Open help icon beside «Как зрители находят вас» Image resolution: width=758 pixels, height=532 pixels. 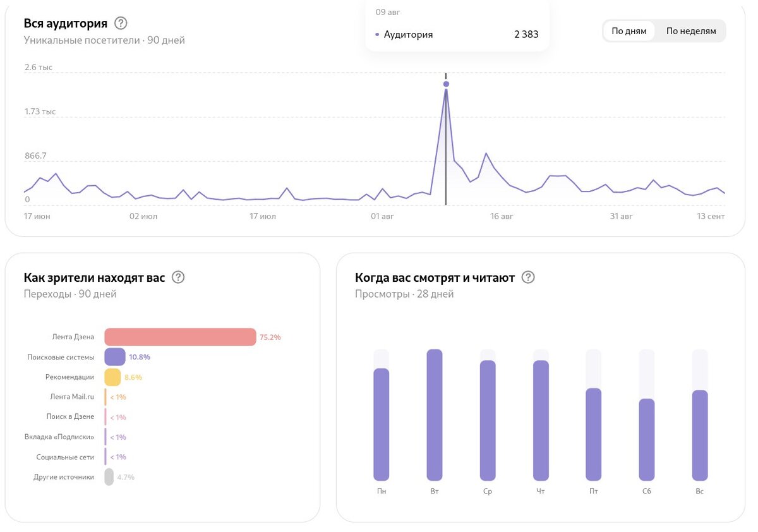point(178,277)
